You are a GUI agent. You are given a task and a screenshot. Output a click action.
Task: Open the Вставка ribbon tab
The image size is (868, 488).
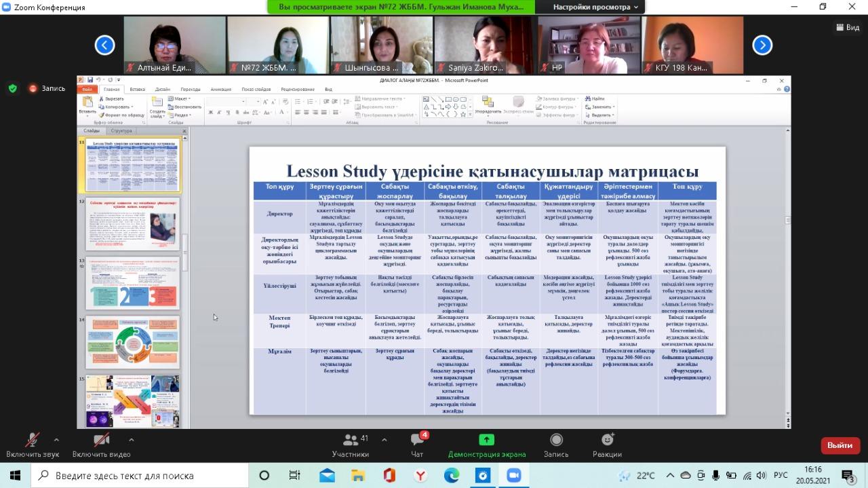(137, 89)
